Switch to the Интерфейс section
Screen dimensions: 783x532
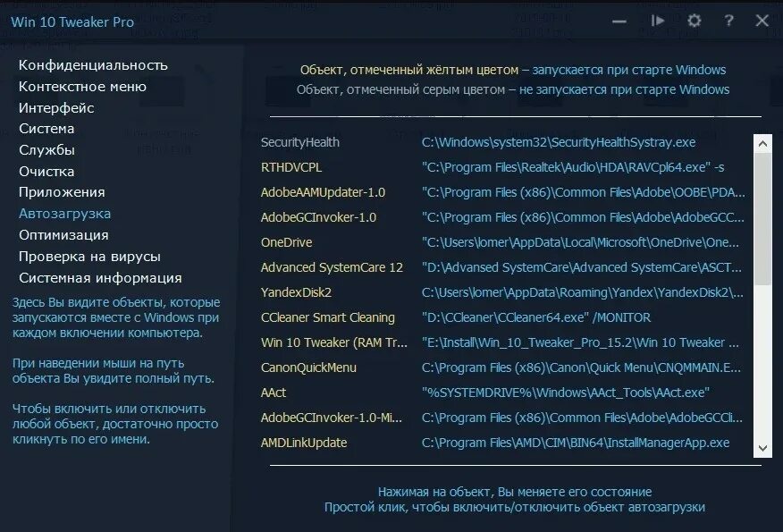pos(56,108)
